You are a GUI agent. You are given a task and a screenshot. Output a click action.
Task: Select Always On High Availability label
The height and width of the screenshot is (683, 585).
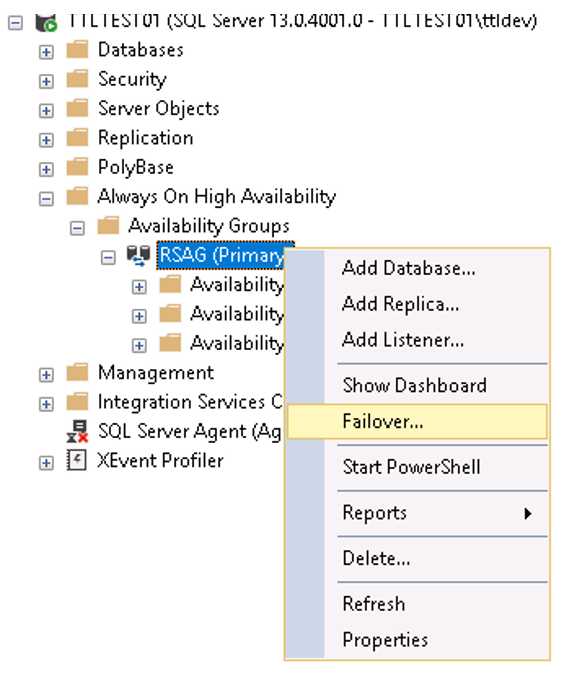point(217,196)
